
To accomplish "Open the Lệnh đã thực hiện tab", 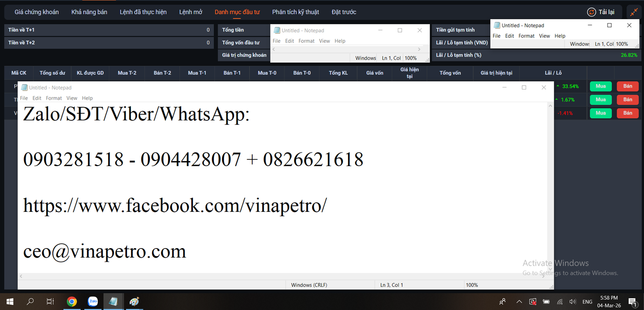I will click(143, 12).
